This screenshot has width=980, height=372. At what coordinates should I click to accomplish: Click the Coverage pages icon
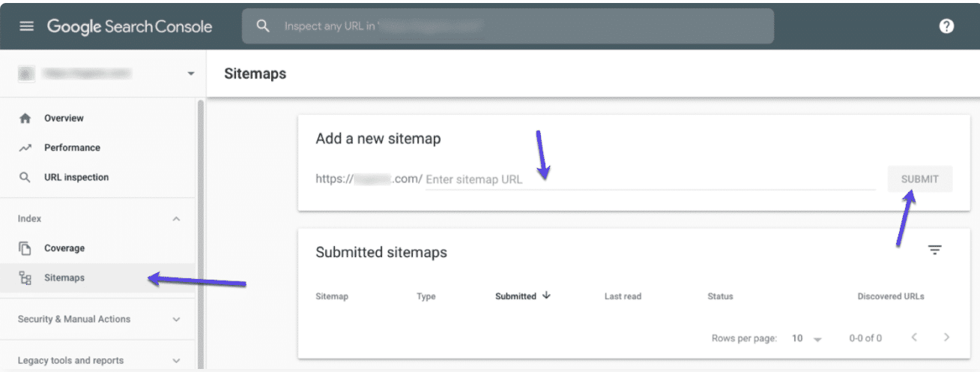click(25, 248)
